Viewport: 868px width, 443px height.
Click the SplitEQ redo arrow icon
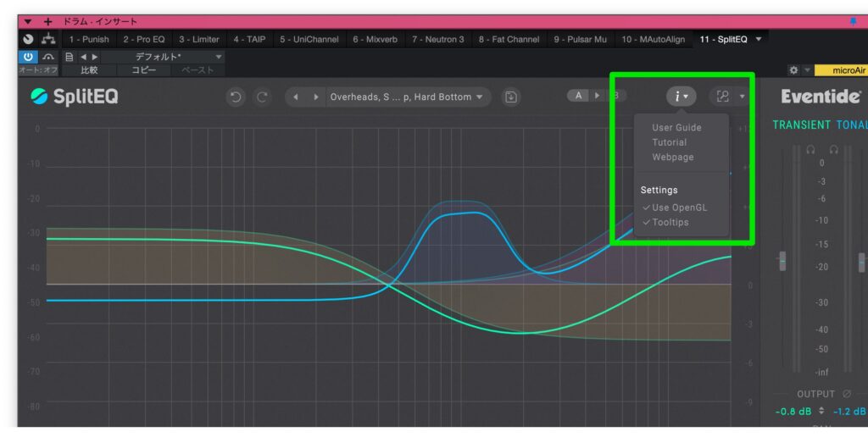262,97
